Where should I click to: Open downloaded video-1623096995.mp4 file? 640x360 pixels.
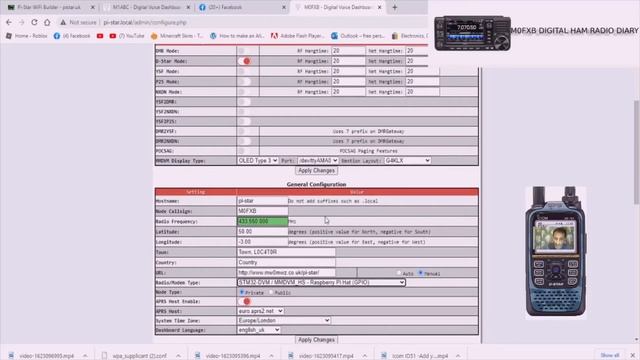(47, 356)
